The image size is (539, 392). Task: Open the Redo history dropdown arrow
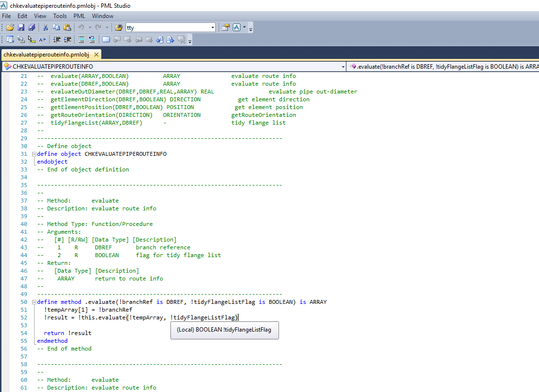(x=107, y=27)
